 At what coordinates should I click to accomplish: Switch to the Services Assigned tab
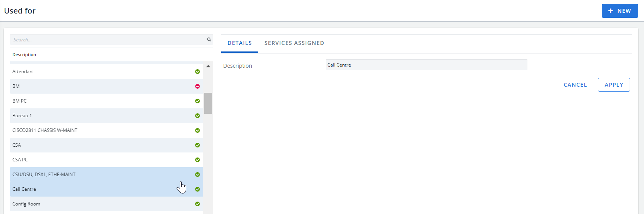(294, 43)
